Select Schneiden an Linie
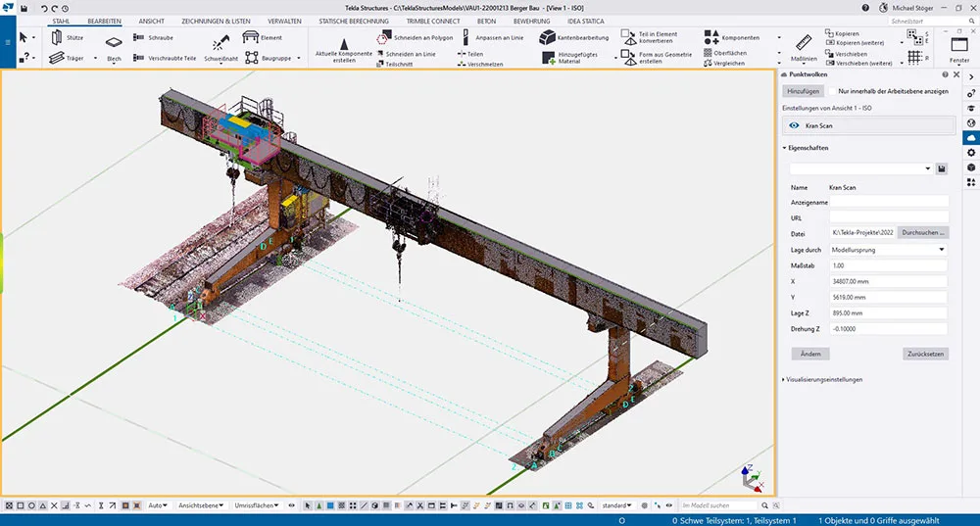 click(x=407, y=54)
